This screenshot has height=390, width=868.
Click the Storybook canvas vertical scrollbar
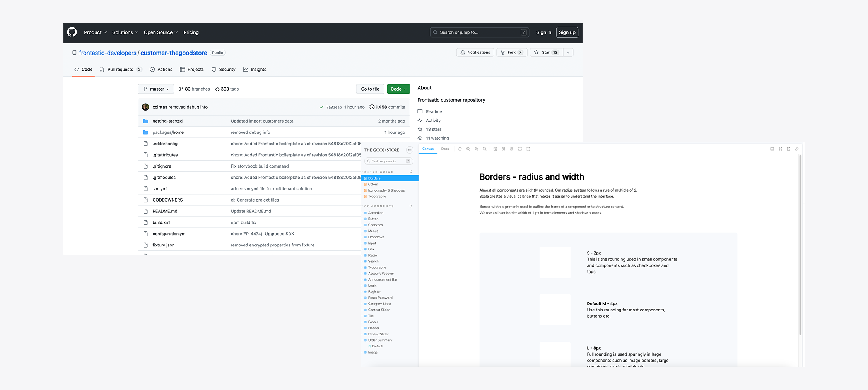click(800, 246)
